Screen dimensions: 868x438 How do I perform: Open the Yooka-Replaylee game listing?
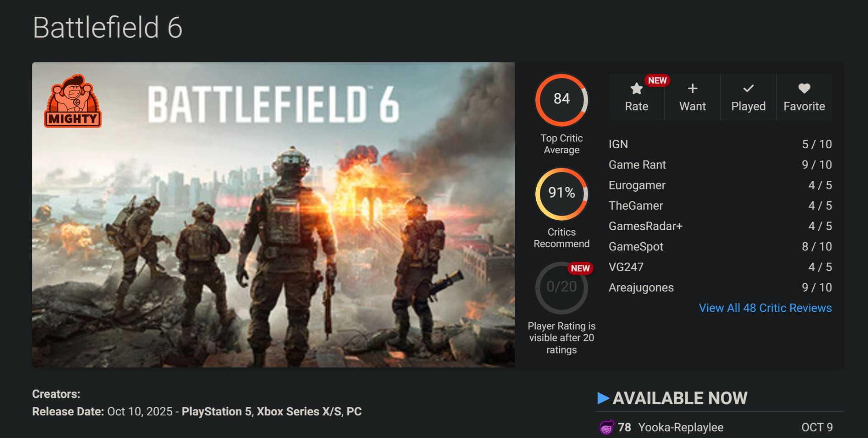tap(680, 427)
